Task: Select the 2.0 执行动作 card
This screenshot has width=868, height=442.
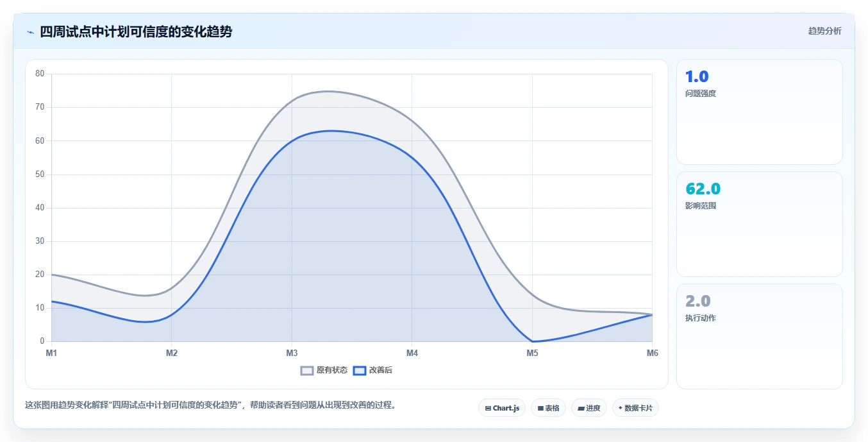Action: 759,336
